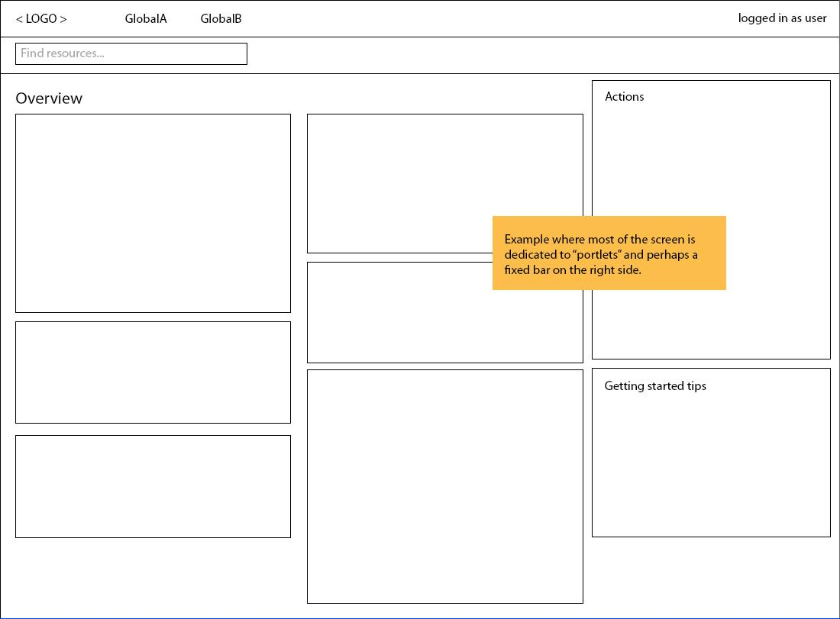The width and height of the screenshot is (840, 619).
Task: Open the GlobalA navigation item
Action: tap(146, 19)
